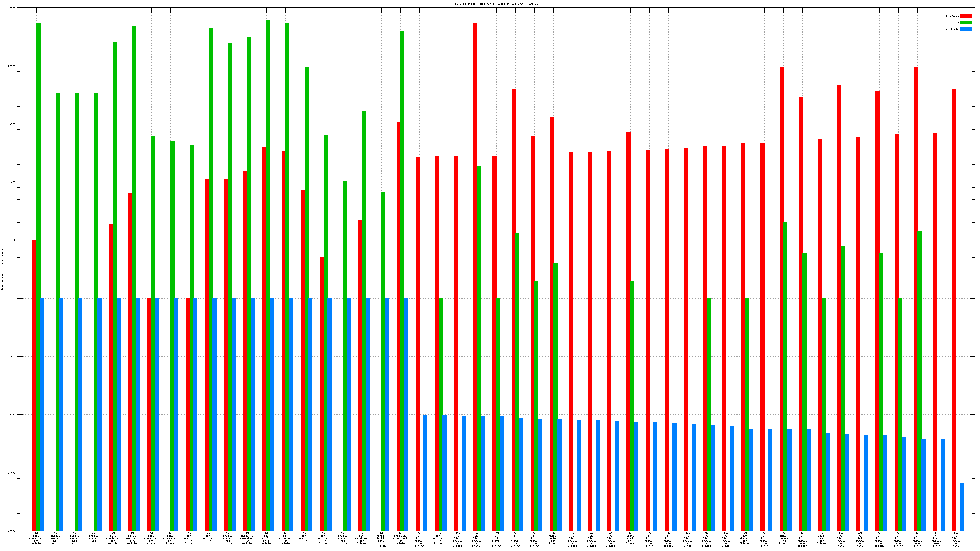Screen dimensions: 980x551
Task: Click the bl.spamcop.net origin axis label
Action: coord(285,538)
